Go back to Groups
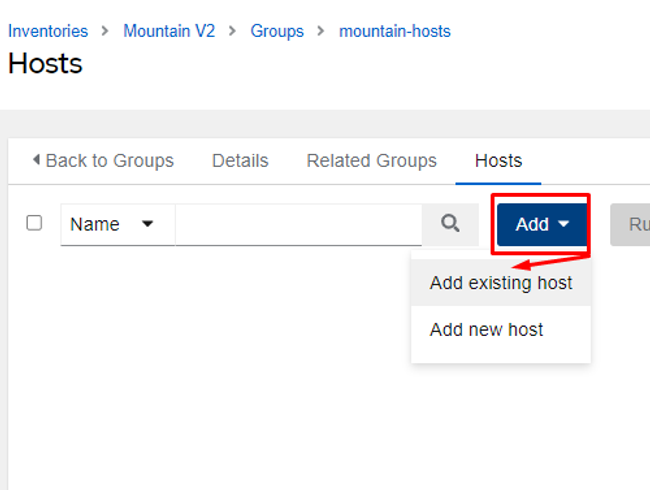Viewport: 650px width, 490px height. click(x=103, y=161)
